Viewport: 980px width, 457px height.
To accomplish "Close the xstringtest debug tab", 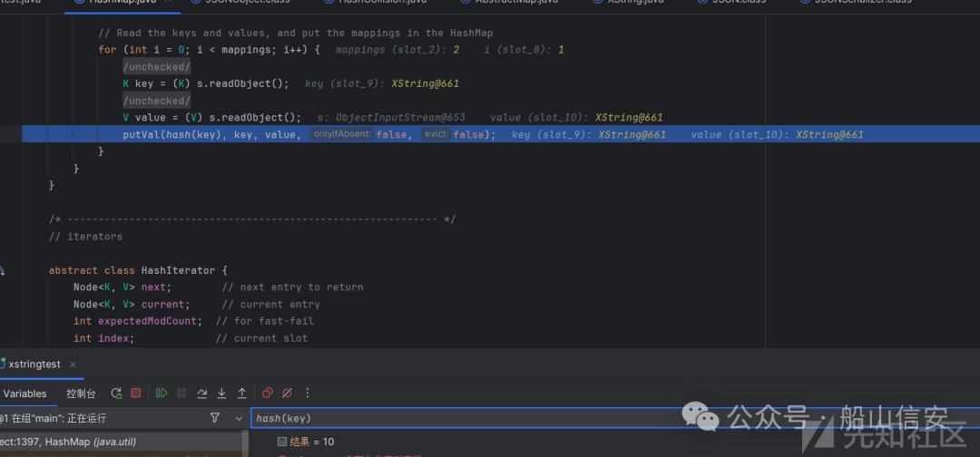I will click(x=73, y=364).
